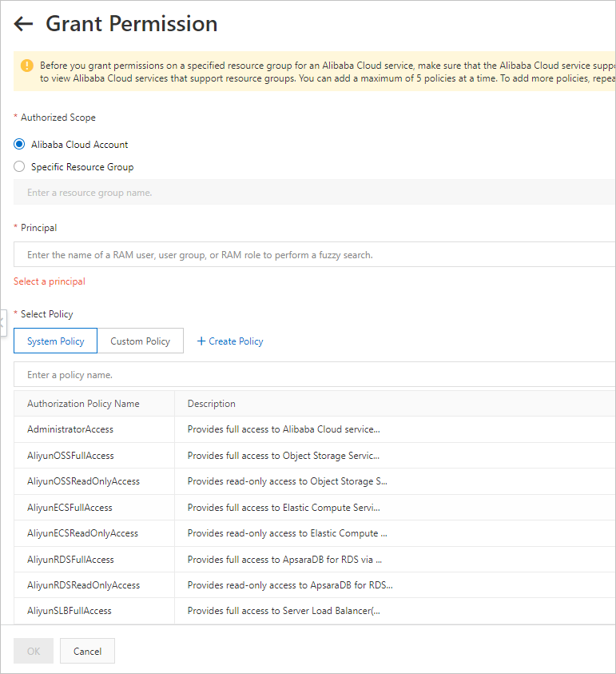Select the Alibaba Cloud Account radio button
The image size is (616, 674).
tap(19, 144)
